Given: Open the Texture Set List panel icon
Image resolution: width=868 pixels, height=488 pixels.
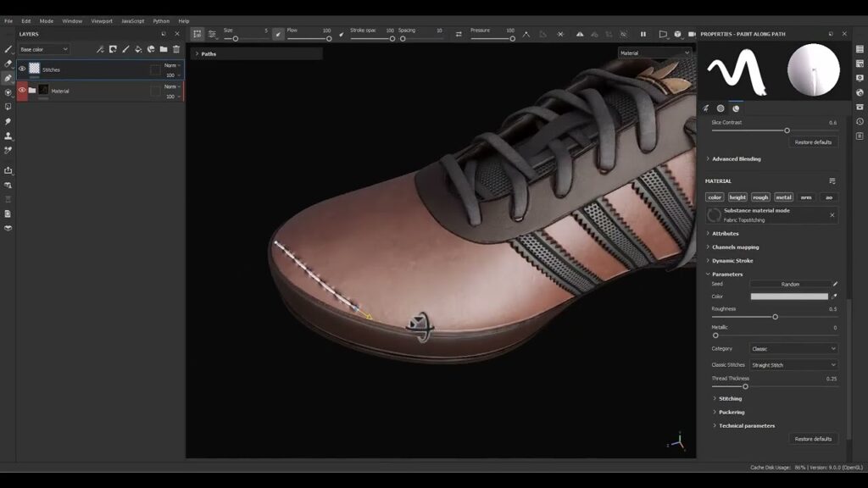Looking at the screenshot, I should pyautogui.click(x=860, y=49).
